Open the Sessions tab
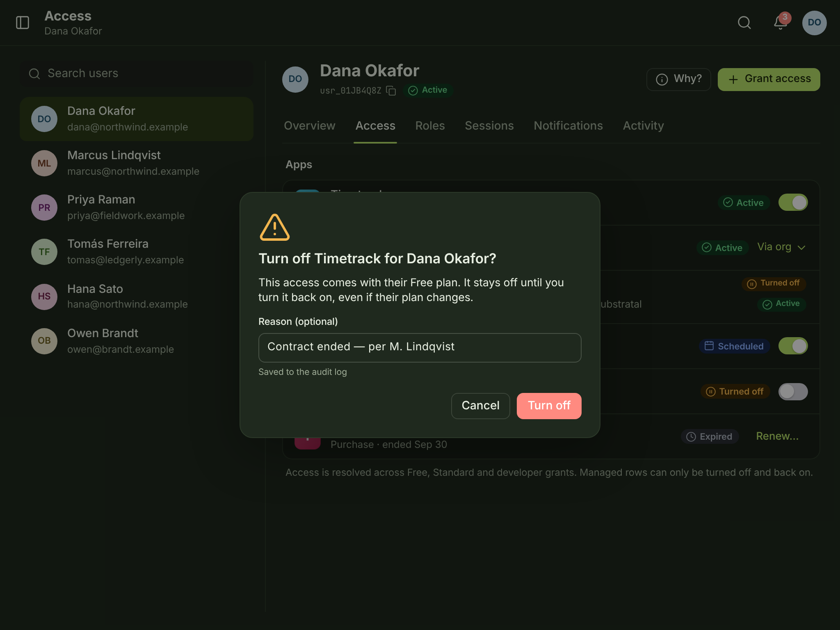Viewport: 840px width, 630px height. (x=489, y=126)
